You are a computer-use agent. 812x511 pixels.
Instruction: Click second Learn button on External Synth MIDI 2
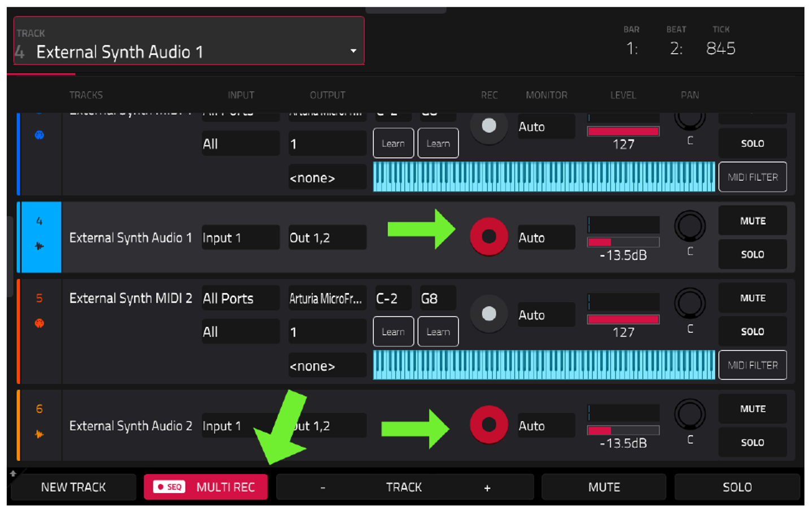438,331
